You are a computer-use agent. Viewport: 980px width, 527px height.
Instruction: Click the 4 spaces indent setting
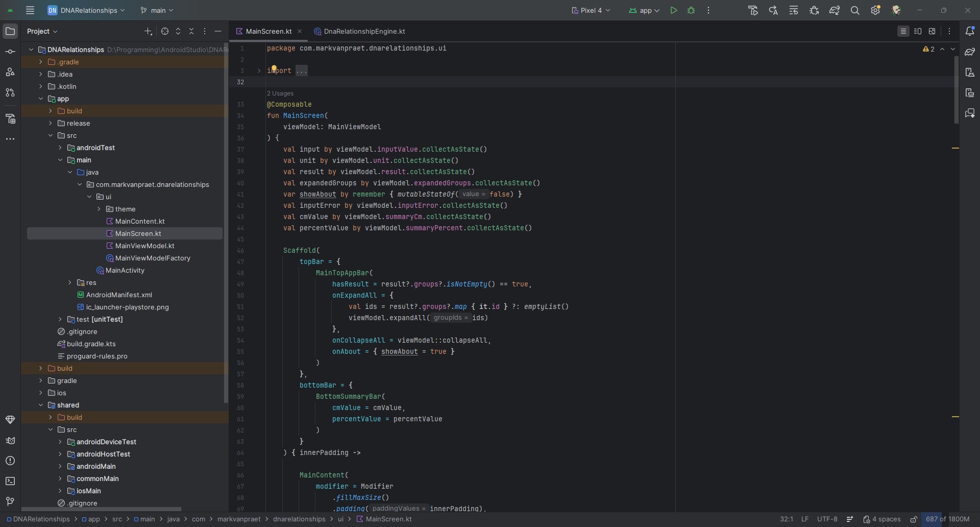point(882,519)
